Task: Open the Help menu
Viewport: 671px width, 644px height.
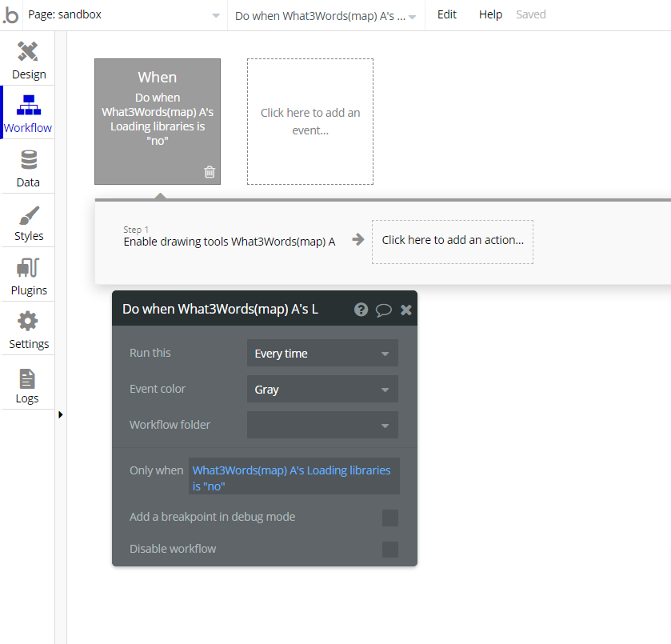Action: point(490,15)
